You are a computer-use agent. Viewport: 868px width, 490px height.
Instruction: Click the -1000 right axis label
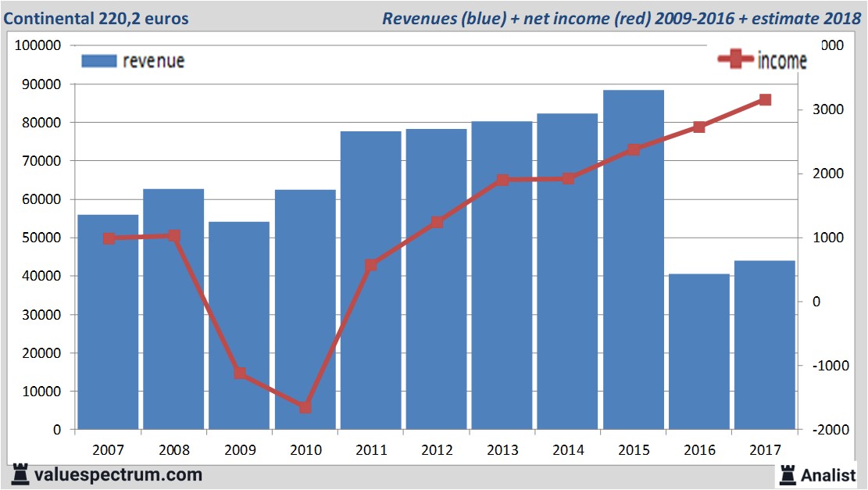coord(830,366)
